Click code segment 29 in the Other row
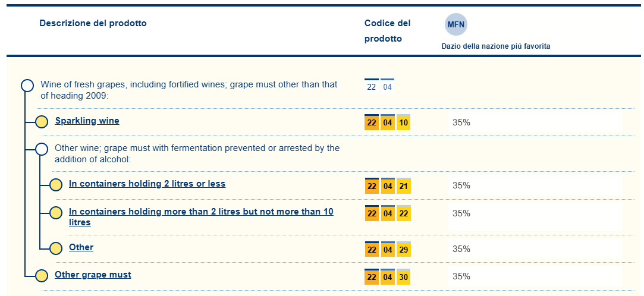Screen dimensions: 644x296 pos(403,250)
